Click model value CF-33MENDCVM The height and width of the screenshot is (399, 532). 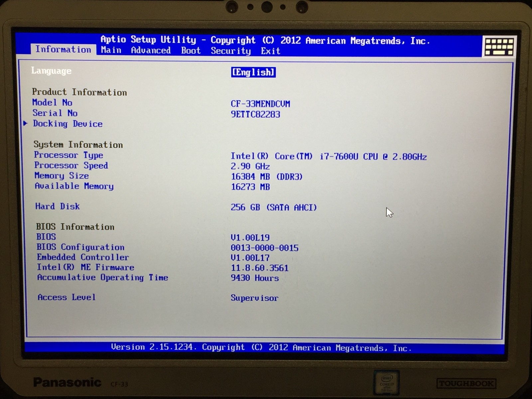260,104
